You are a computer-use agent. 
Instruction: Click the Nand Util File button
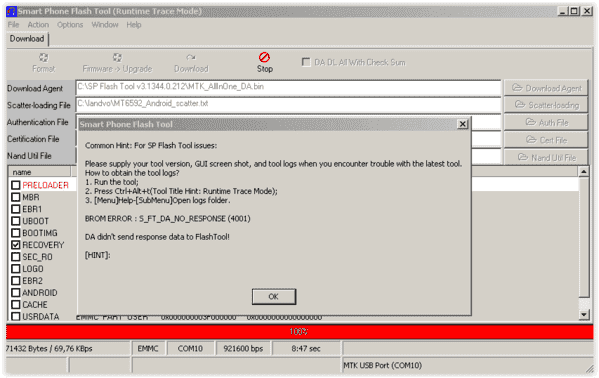tap(546, 157)
